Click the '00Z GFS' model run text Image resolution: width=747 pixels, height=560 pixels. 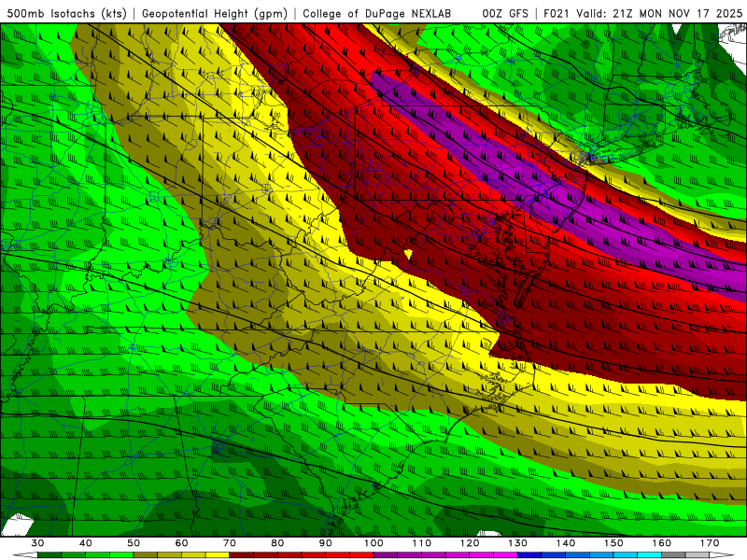point(505,14)
